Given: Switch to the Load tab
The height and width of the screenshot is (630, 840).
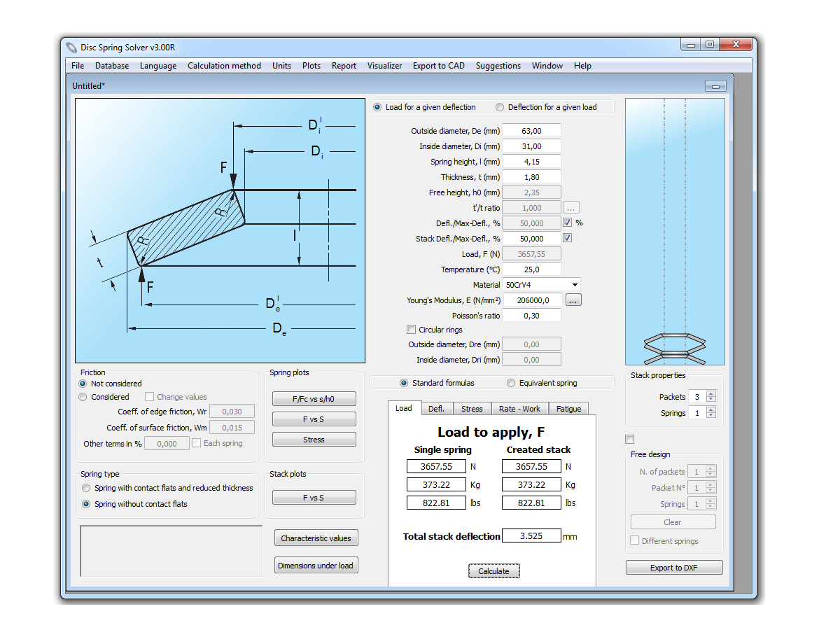Looking at the screenshot, I should pyautogui.click(x=404, y=408).
